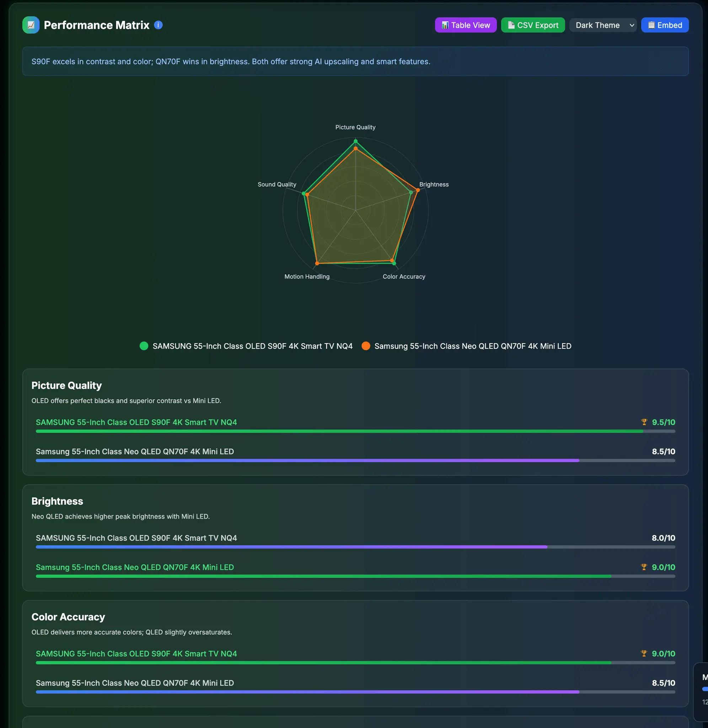Click the 8.0/10 Brightness score

(663, 538)
